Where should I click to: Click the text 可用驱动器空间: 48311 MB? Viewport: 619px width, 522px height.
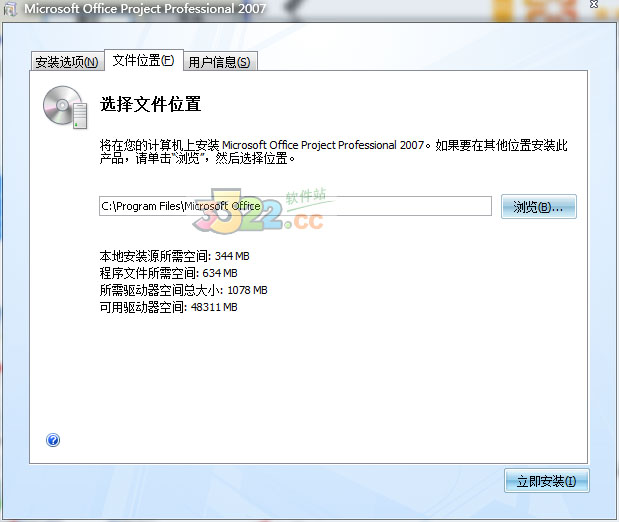tap(169, 307)
